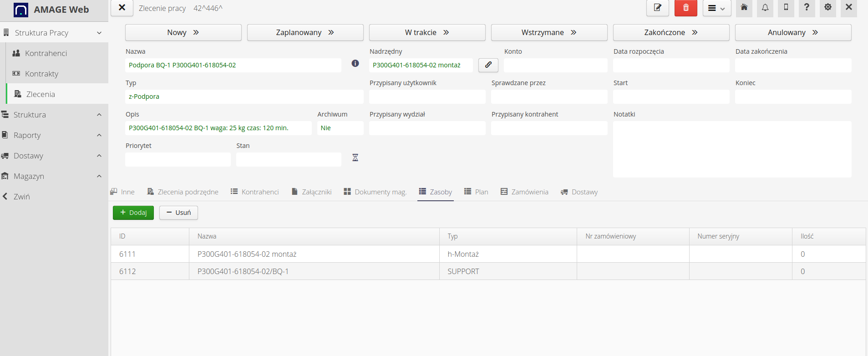The width and height of the screenshot is (868, 356).
Task: Click the info icon beside Nazwa field
Action: 355,64
